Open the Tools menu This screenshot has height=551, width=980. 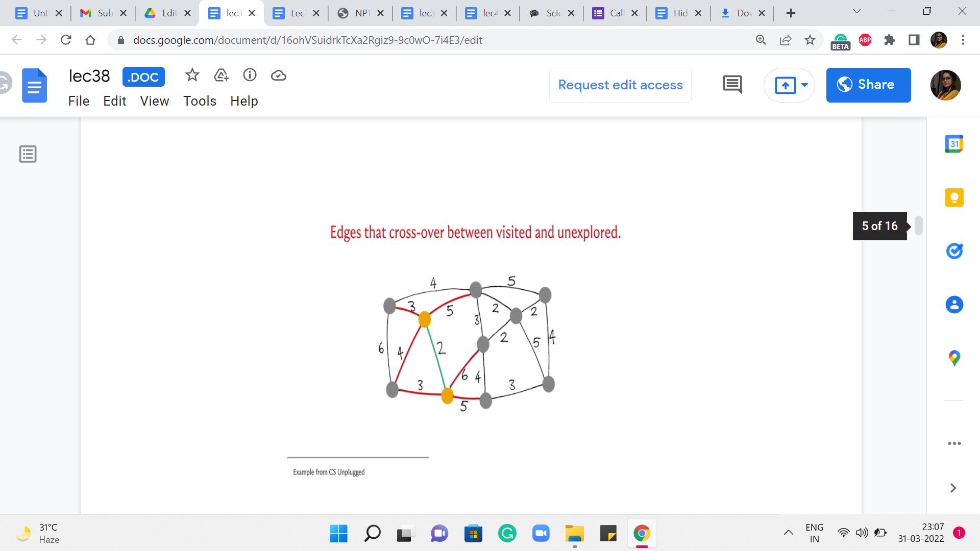click(x=200, y=101)
